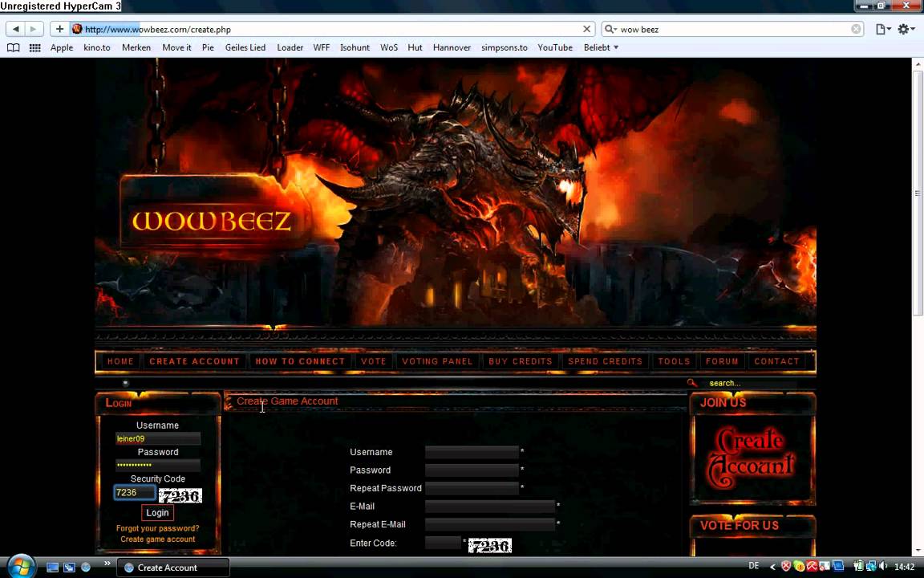The image size is (924, 578).
Task: Open CREATE ACCOUNT in site menu
Action: tap(194, 361)
